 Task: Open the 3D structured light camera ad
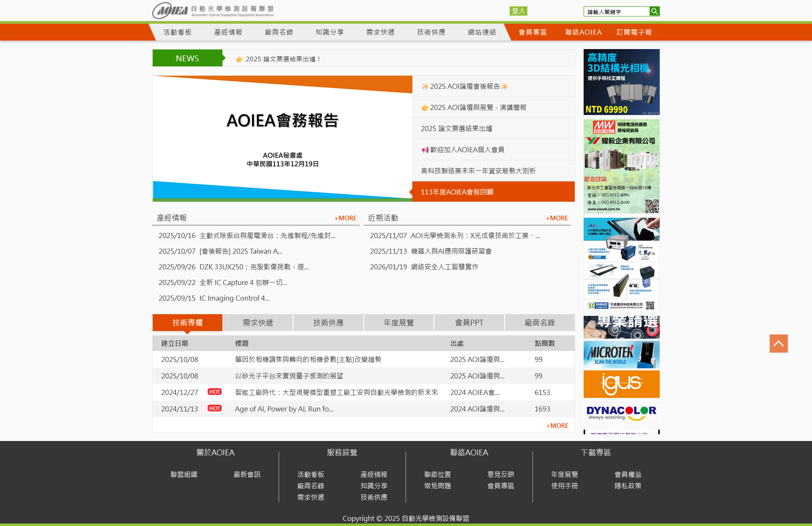coord(621,82)
